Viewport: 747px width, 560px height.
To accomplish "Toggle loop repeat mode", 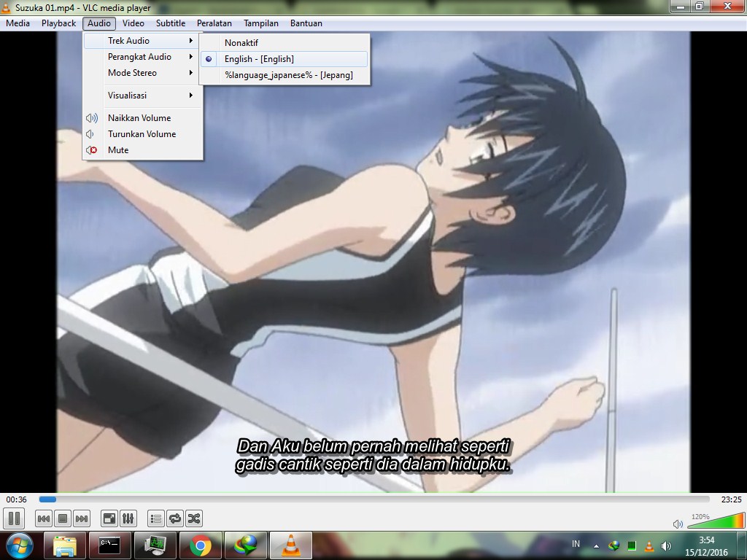I will (x=175, y=518).
